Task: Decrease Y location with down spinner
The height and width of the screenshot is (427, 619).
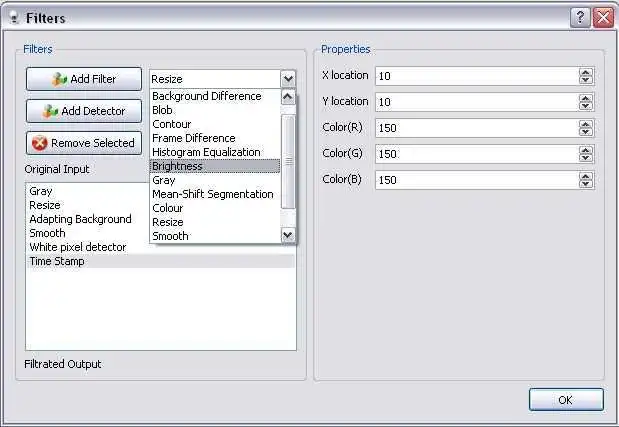Action: (x=586, y=106)
